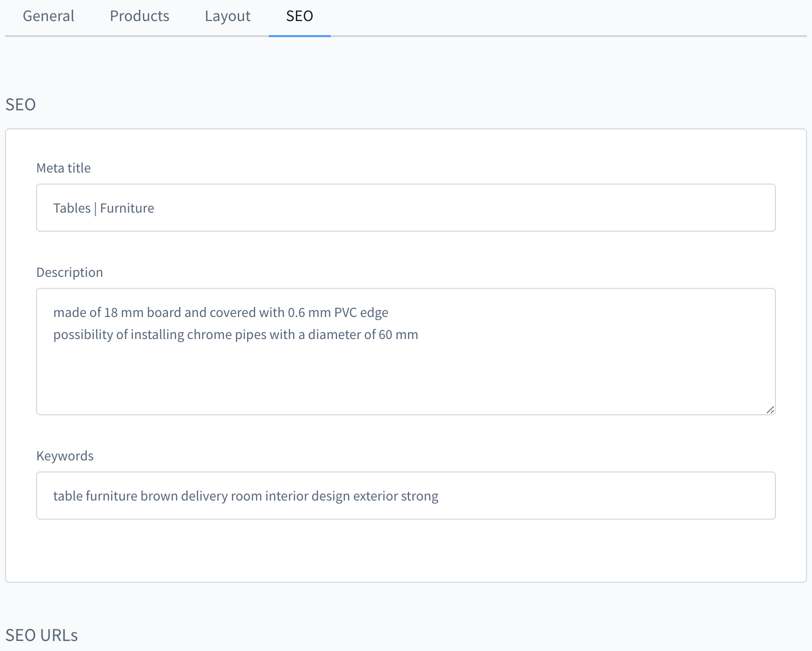
Task: Place cursor on "Furniture" in Meta title
Action: coord(127,208)
